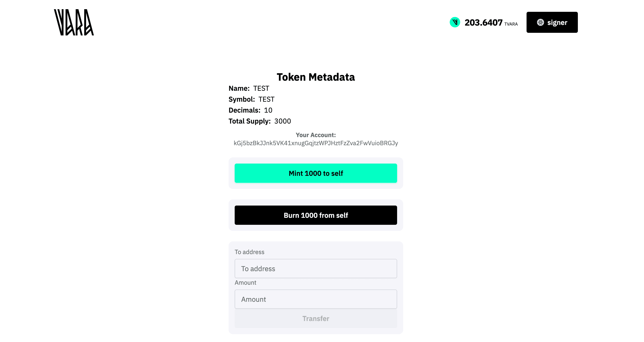Click Mint 1000 to self
Screen dimensions: 644x342
click(x=316, y=173)
